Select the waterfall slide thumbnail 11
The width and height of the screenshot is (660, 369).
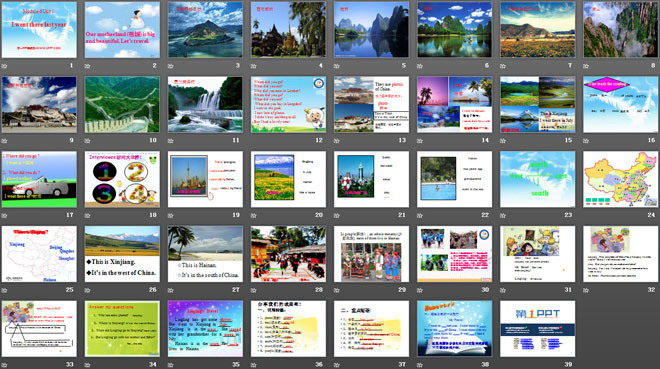click(x=205, y=104)
